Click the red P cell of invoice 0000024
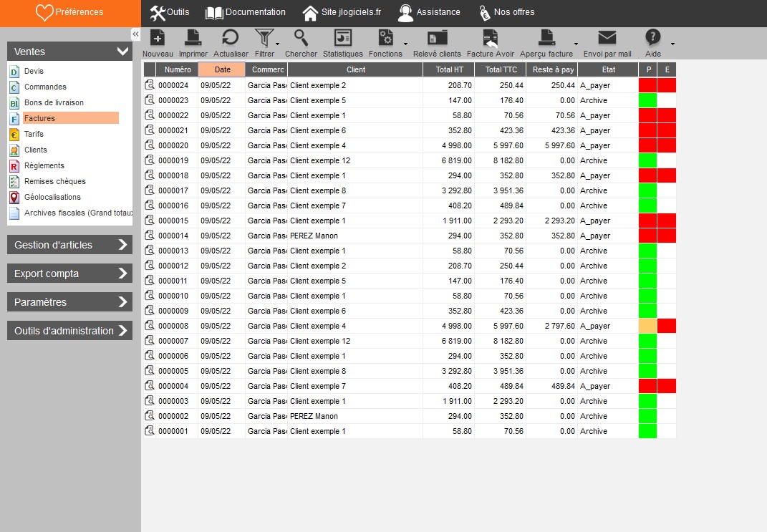Screen dimensions: 767x532 pyautogui.click(x=647, y=85)
